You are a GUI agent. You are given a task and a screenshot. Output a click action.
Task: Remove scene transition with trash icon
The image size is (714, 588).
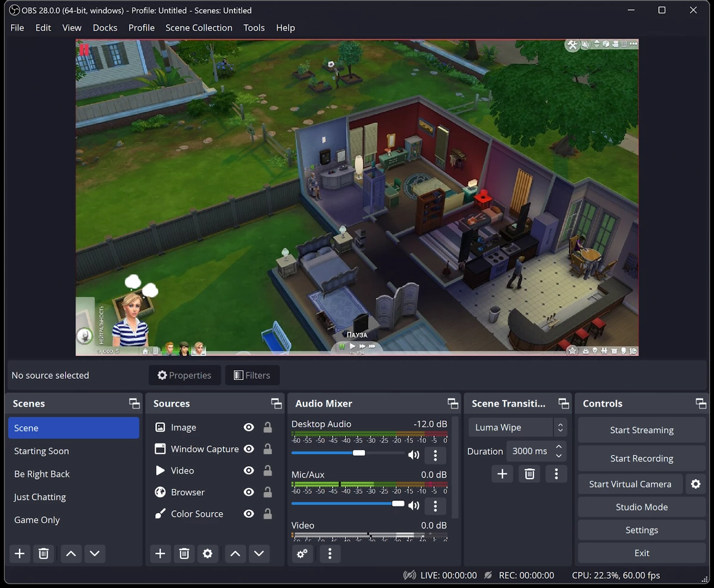coord(530,473)
